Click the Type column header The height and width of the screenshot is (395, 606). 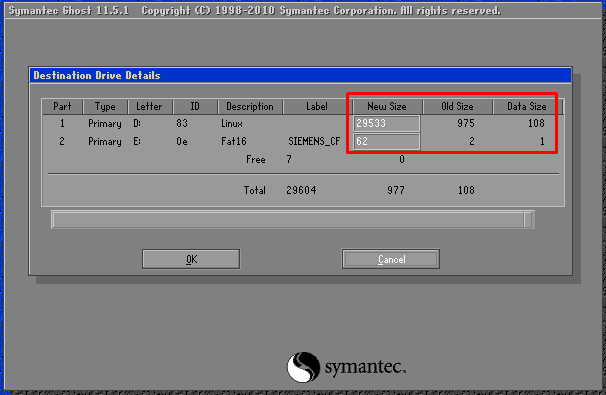click(x=105, y=107)
